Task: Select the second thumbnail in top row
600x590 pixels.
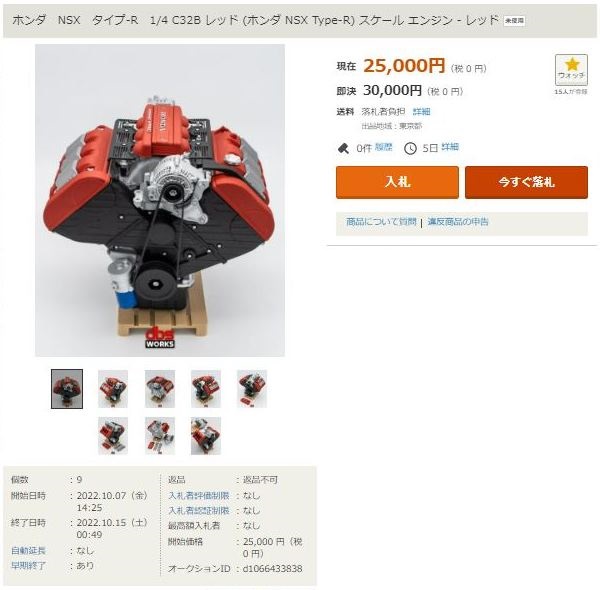Action: [x=113, y=389]
